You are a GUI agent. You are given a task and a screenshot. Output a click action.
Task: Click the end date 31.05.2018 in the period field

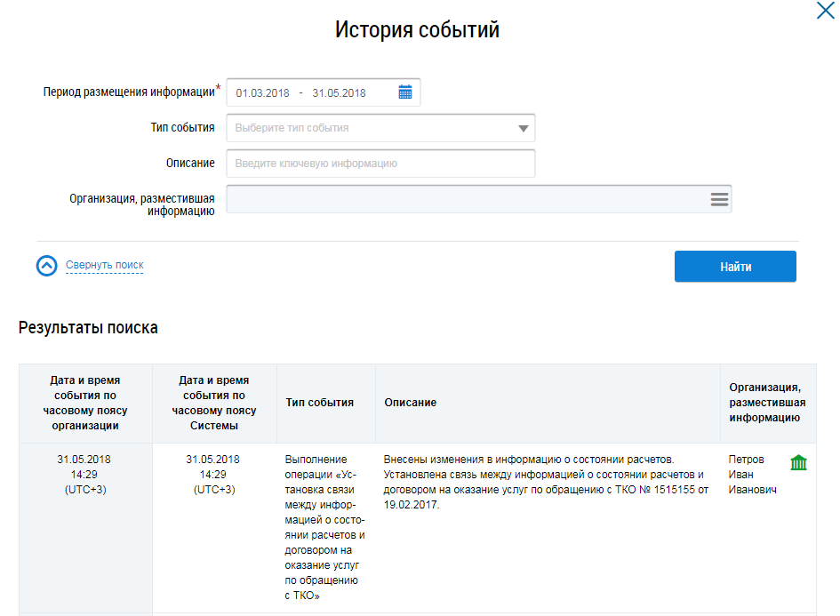coord(339,92)
